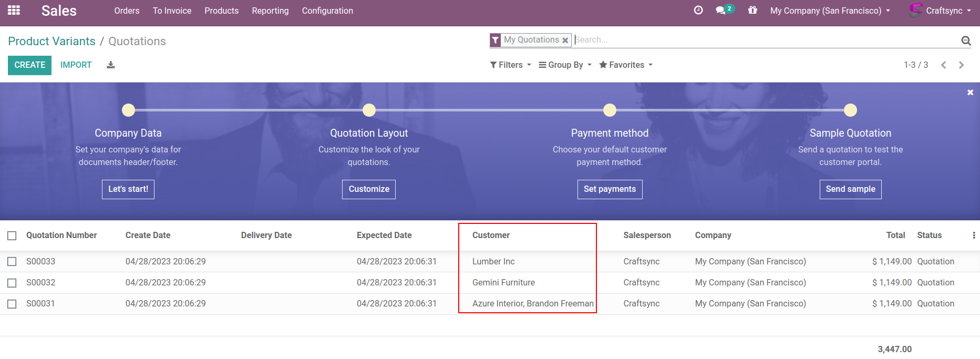Select checkbox for quotation S00033
This screenshot has width=980, height=359.
[12, 262]
